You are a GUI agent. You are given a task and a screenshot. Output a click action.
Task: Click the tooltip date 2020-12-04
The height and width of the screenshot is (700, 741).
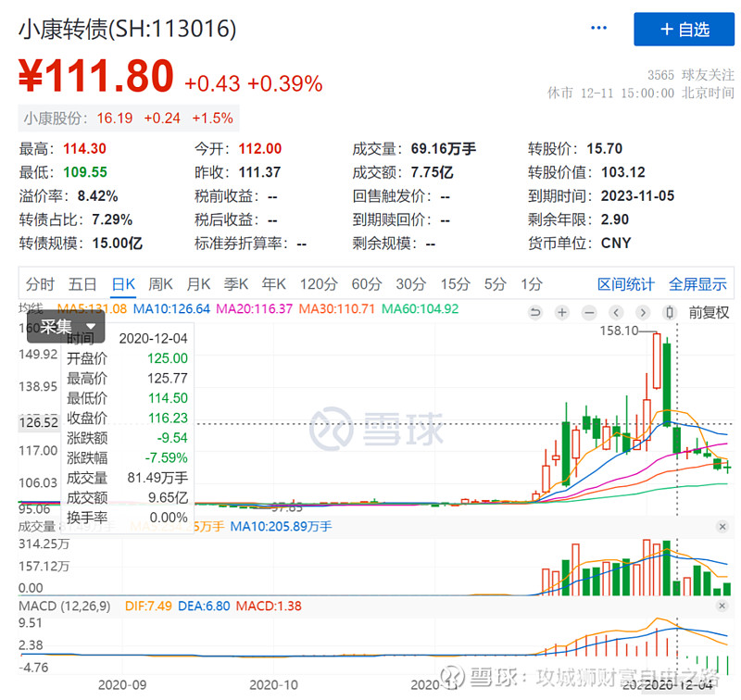coord(153,338)
